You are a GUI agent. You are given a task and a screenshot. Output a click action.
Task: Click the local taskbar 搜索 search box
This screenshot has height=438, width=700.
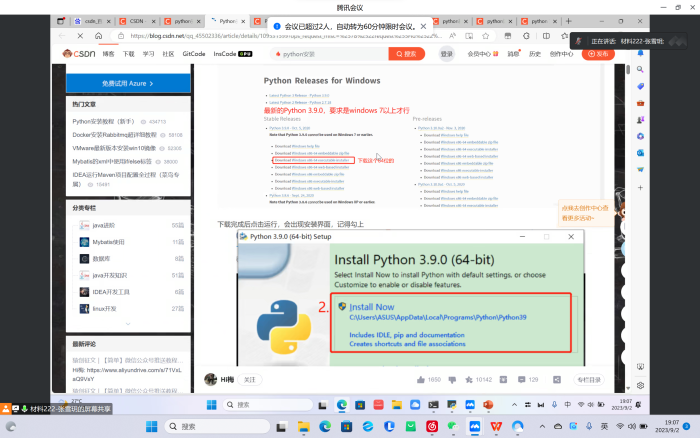(217, 426)
